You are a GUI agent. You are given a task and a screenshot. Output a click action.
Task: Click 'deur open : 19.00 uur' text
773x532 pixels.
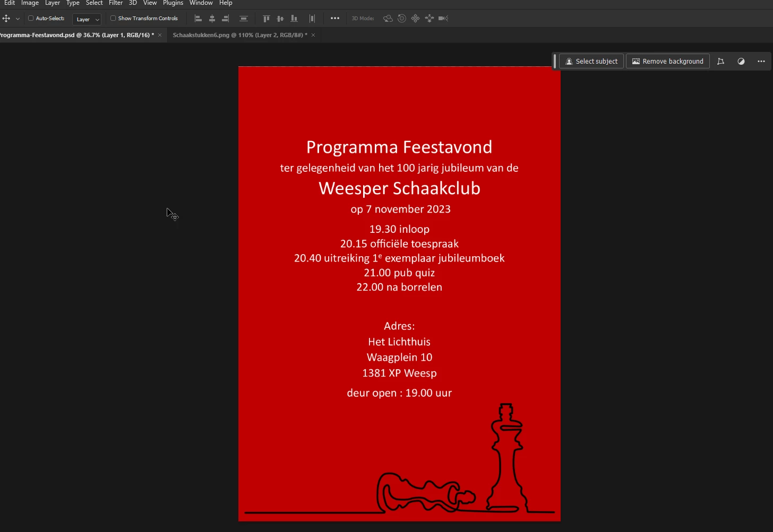click(399, 393)
